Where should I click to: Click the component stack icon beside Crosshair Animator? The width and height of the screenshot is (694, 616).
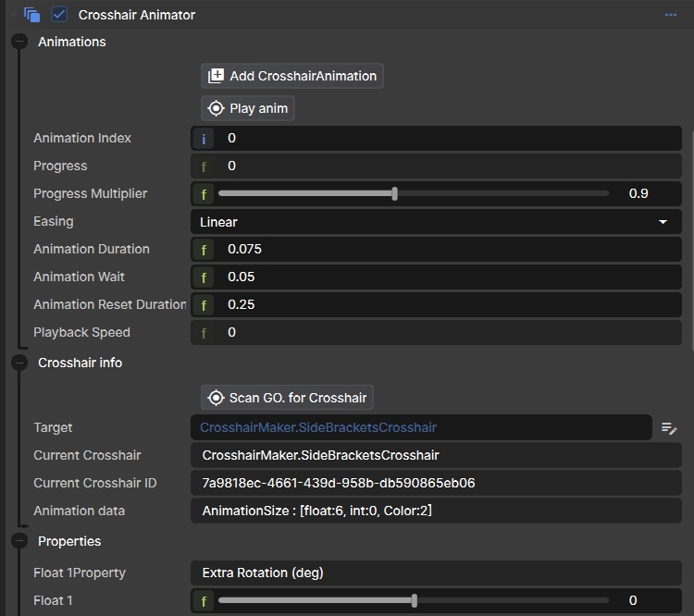31,15
